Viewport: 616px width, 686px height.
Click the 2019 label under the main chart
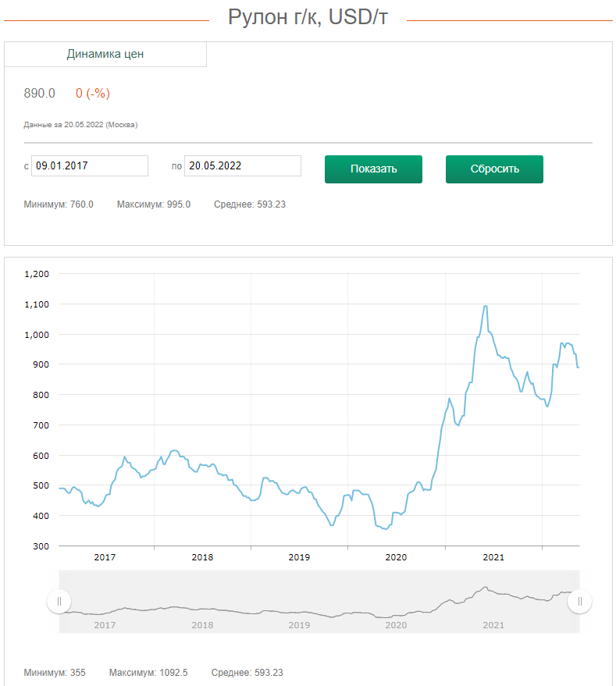click(299, 557)
